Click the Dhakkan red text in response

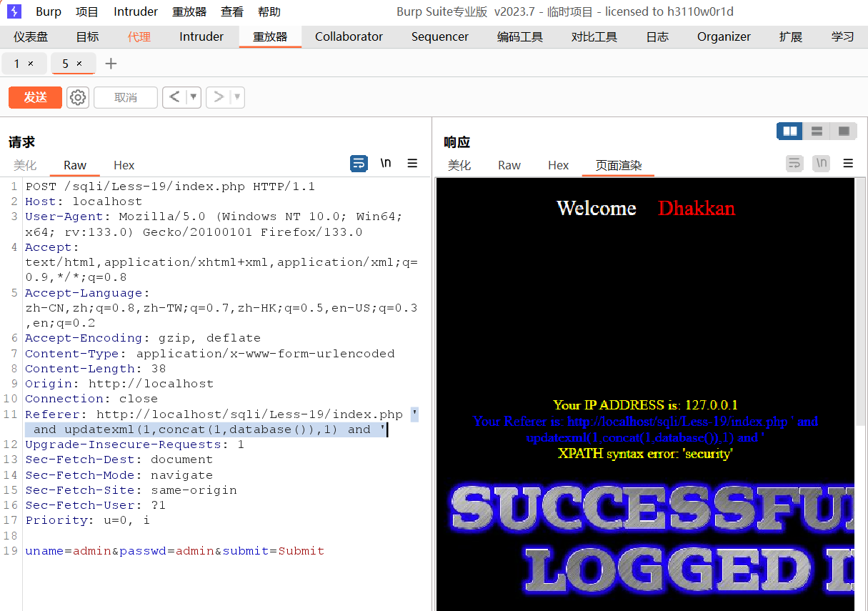click(x=697, y=208)
